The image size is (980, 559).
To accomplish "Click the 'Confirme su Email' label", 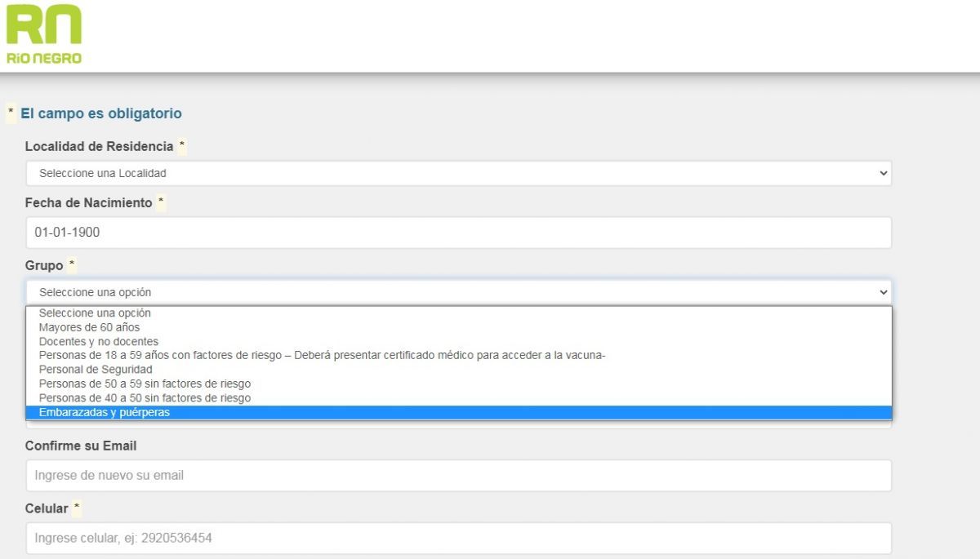I will pos(81,446).
